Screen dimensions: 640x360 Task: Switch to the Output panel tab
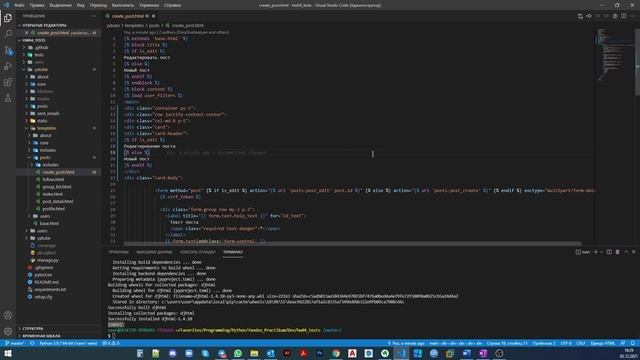pyautogui.click(x=154, y=252)
